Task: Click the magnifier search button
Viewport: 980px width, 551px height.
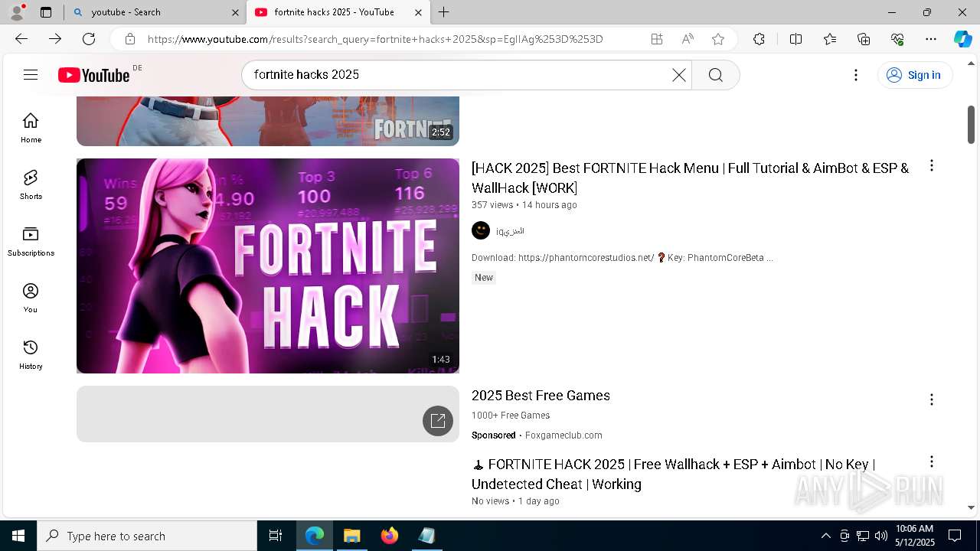Action: (715, 75)
